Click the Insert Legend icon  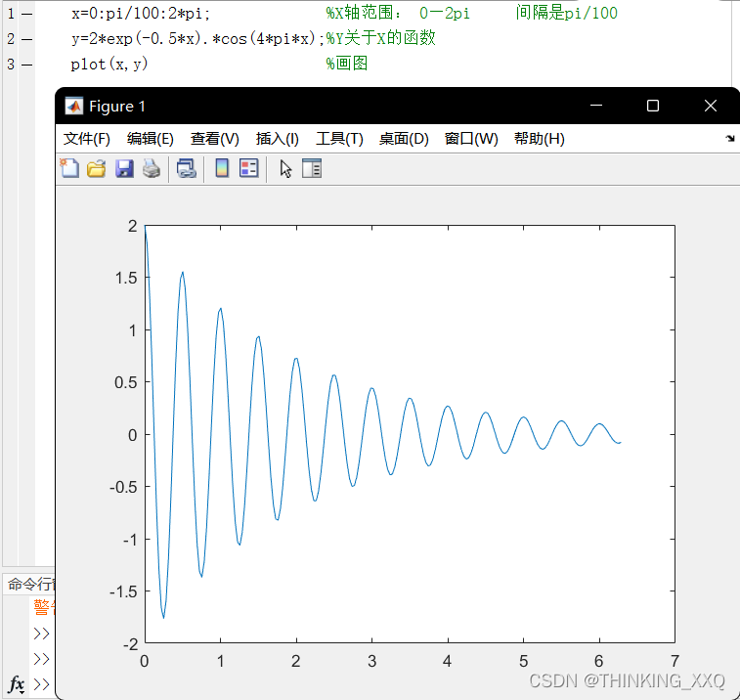tap(248, 168)
